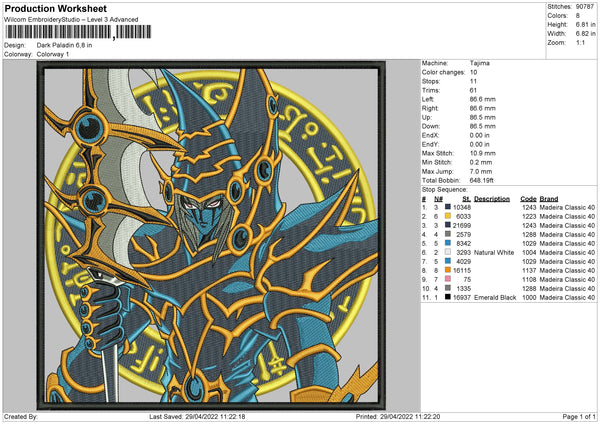Click the design name 'Dark Paladin 6,8 in'

pyautogui.click(x=64, y=45)
